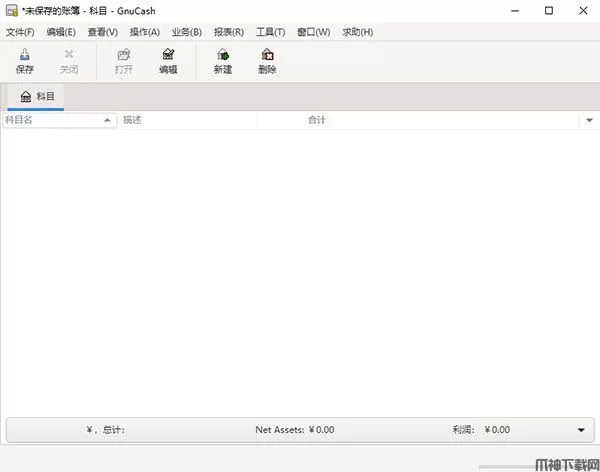
Task: Open the 编辑(E) menu
Action: [x=61, y=32]
